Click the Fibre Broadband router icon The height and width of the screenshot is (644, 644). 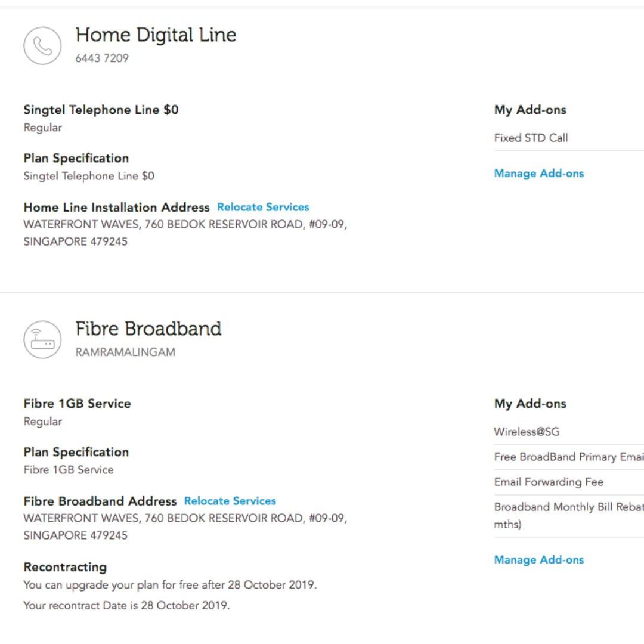[x=42, y=339]
